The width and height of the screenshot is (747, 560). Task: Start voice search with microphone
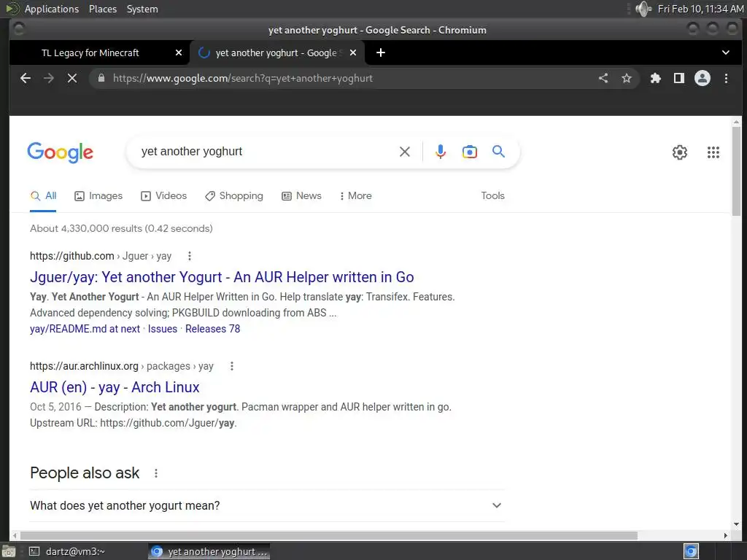[x=441, y=152]
